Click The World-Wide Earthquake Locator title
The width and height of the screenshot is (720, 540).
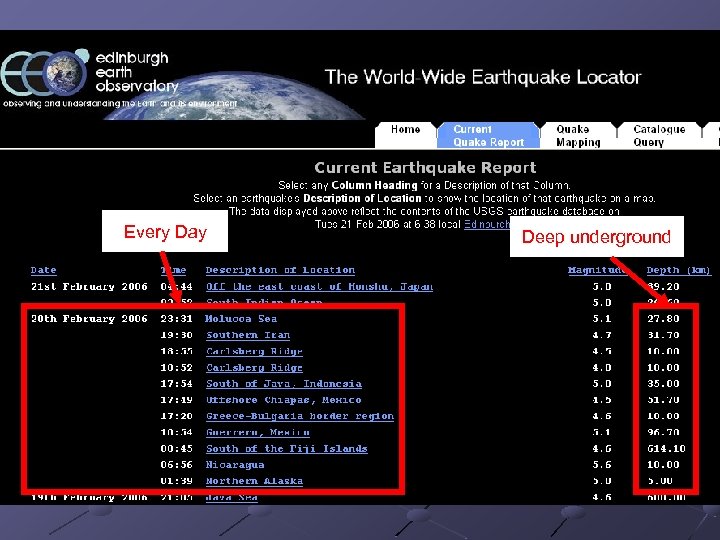coord(483,77)
